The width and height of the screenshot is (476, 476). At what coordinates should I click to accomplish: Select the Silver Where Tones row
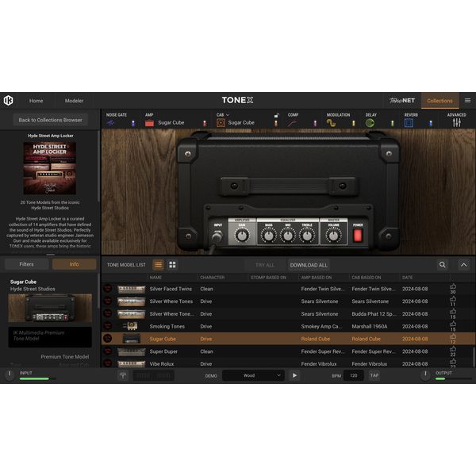(288, 301)
